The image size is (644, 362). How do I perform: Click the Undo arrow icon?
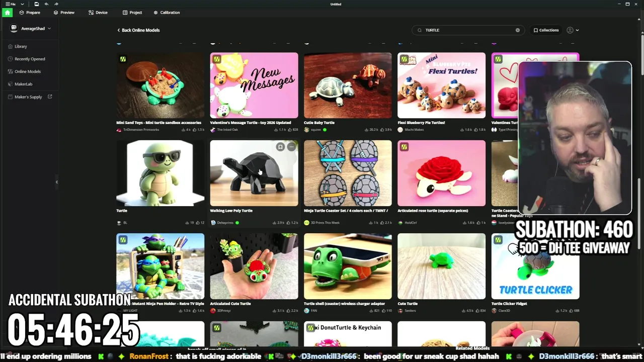(x=46, y=4)
